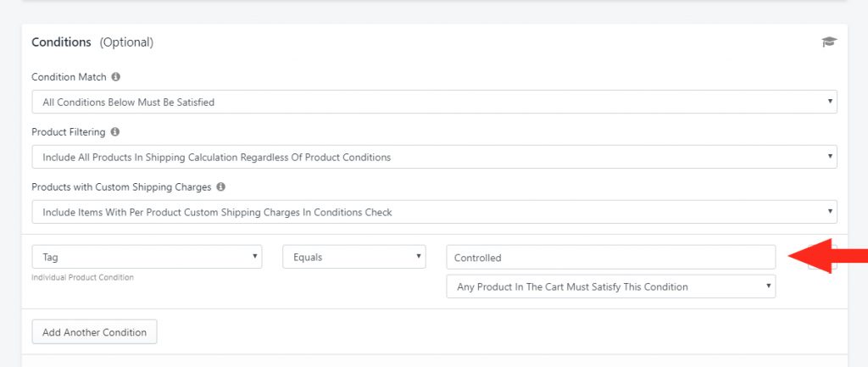Viewport: 868px width, 367px height.
Task: Change the Equals operator dropdown
Action: point(354,257)
